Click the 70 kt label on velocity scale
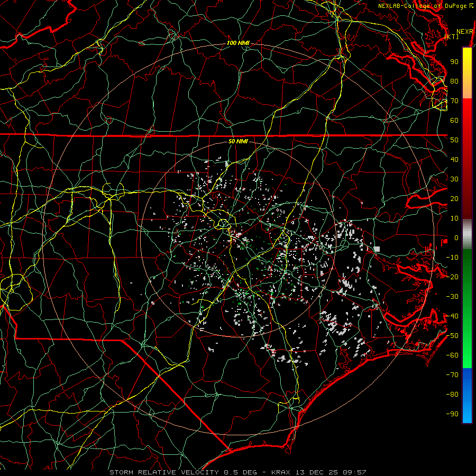 454,101
